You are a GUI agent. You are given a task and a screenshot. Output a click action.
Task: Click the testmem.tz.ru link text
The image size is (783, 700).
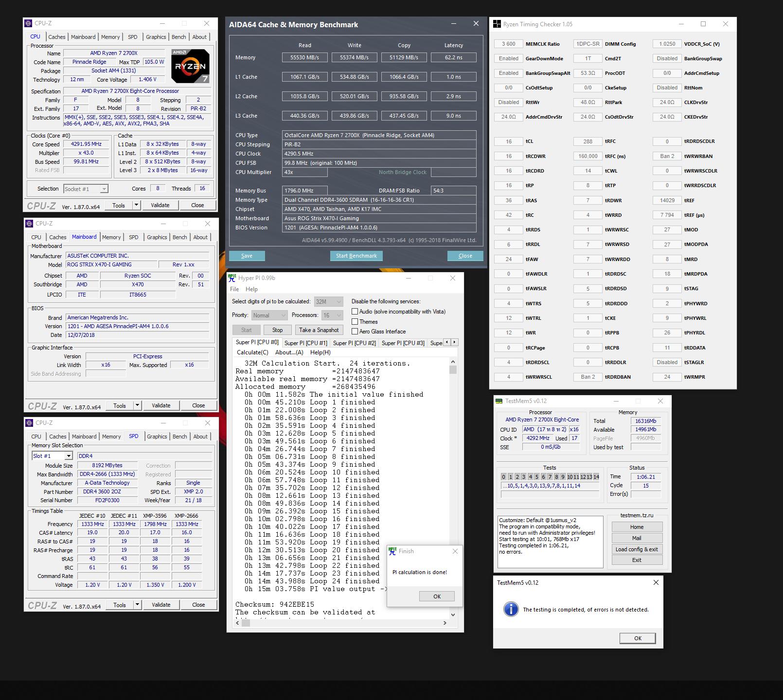[x=637, y=515]
